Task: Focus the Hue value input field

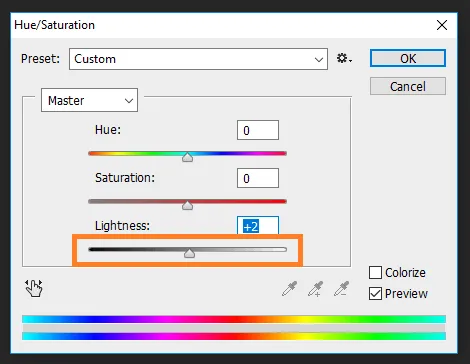Action: [x=258, y=130]
